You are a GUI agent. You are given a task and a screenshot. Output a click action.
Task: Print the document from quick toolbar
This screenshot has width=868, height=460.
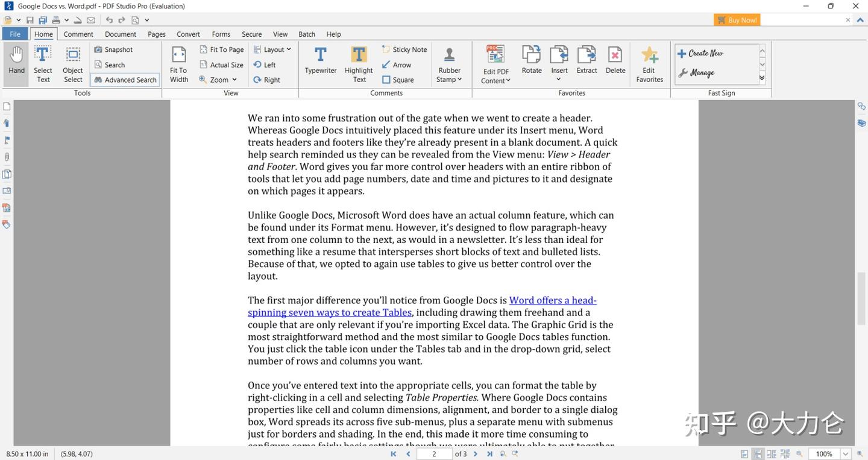point(56,20)
